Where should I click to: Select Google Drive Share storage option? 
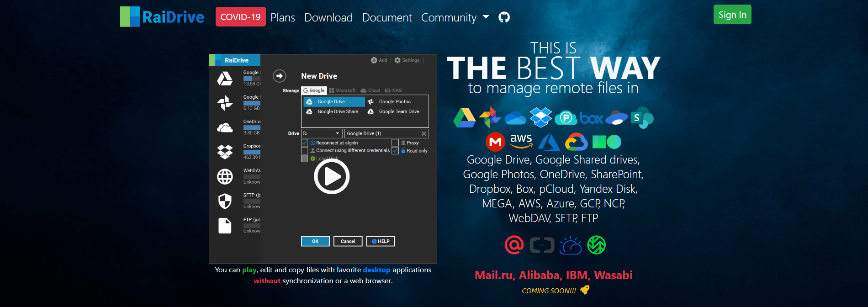pos(333,111)
